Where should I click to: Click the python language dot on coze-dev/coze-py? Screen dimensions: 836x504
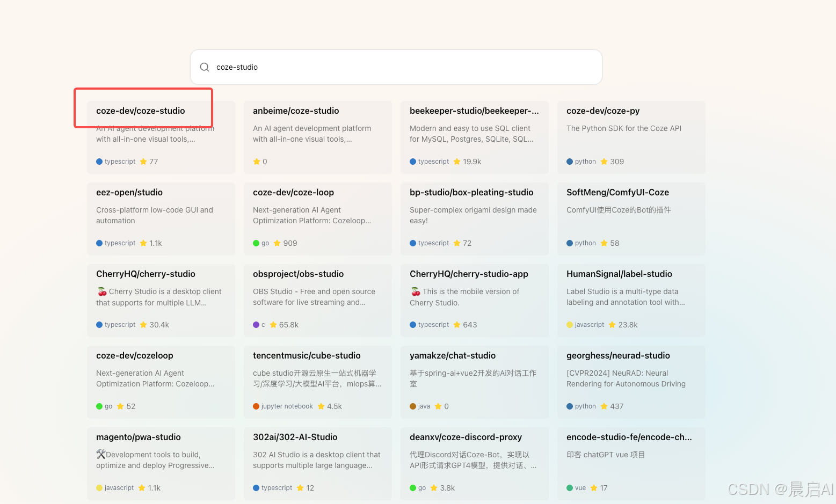[570, 161]
